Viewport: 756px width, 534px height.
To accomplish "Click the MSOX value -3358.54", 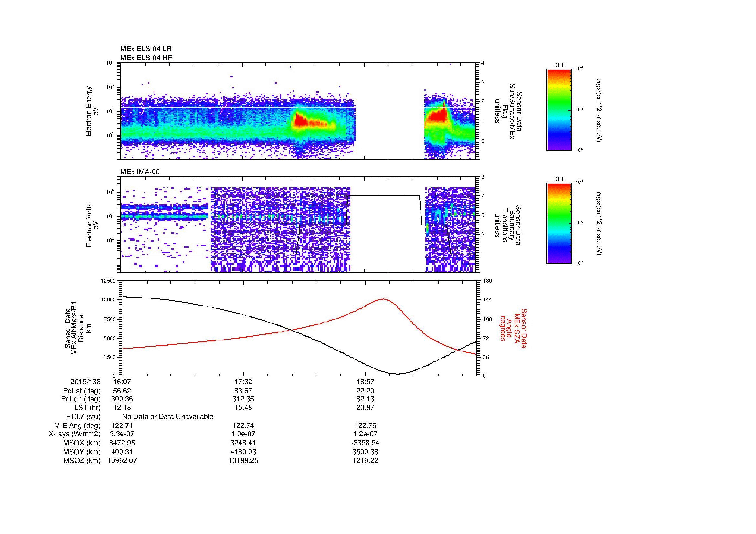I will tap(365, 443).
